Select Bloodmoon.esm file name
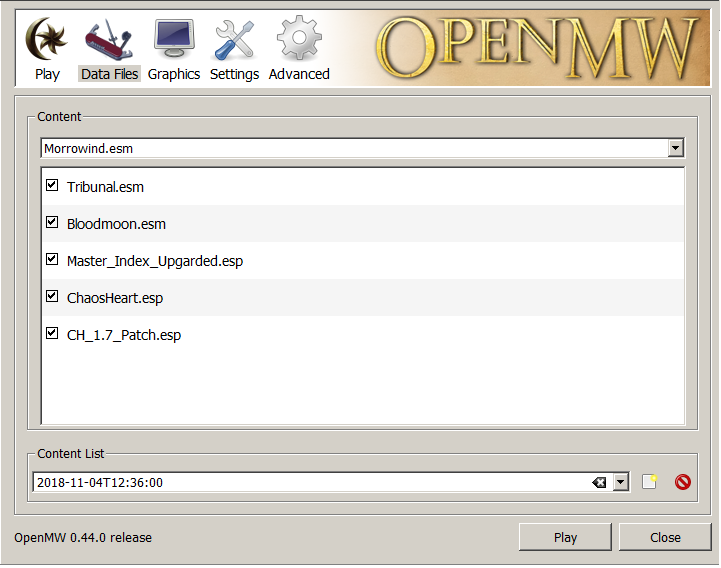The width and height of the screenshot is (721, 568). pos(116,224)
